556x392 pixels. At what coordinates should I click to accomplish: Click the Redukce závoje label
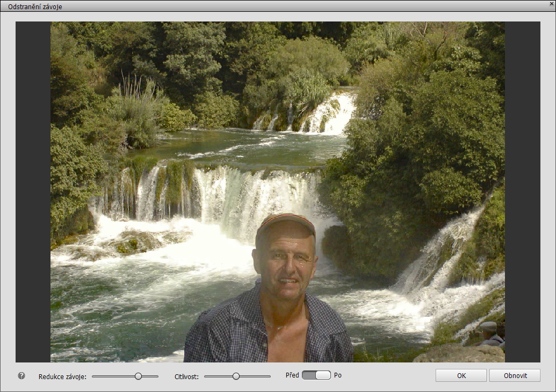[62, 376]
